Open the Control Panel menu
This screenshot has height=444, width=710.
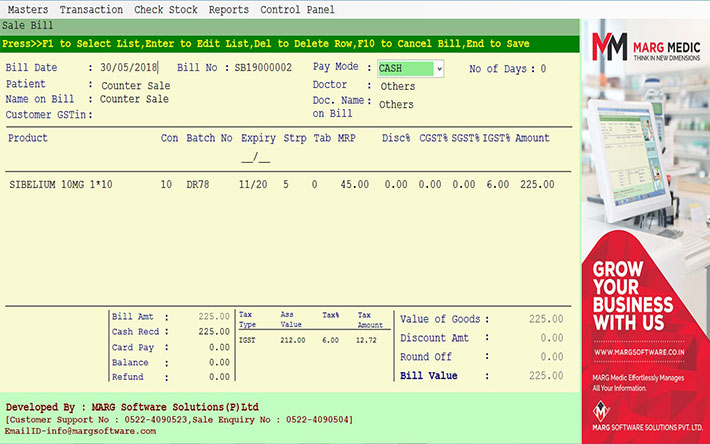coord(297,9)
